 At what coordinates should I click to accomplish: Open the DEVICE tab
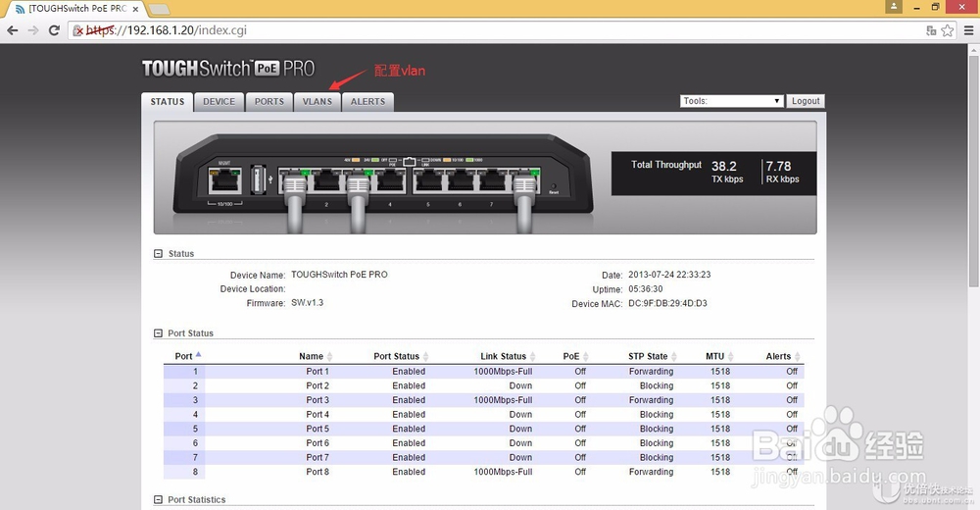click(219, 101)
